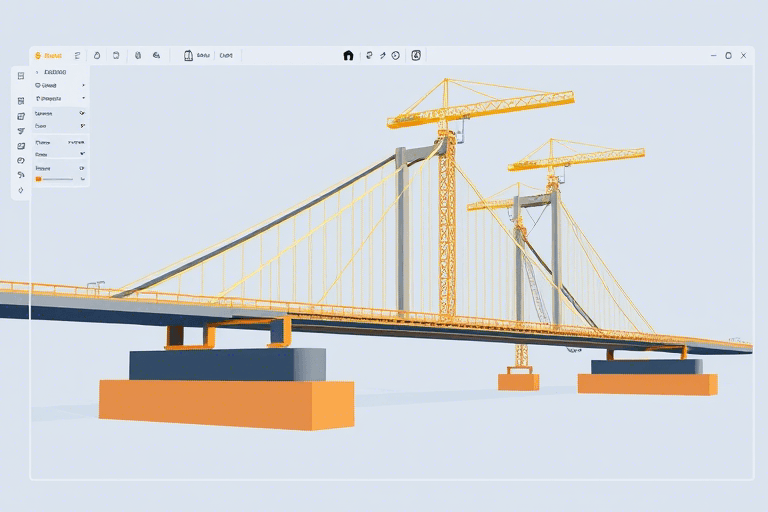Click the black home view icon
768x512 pixels.
coord(348,56)
